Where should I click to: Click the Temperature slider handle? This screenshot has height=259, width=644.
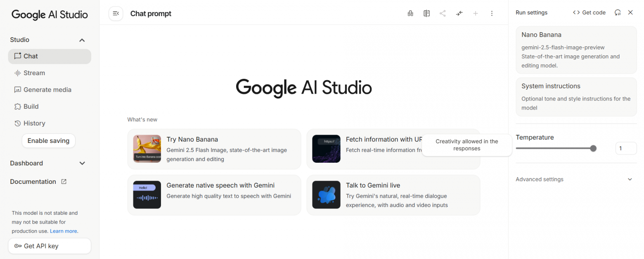coord(593,148)
